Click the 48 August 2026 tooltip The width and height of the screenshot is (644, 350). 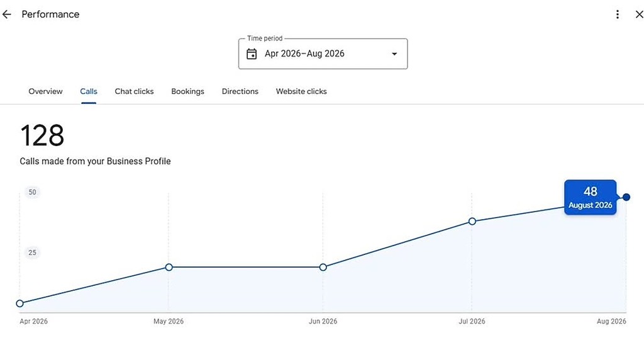[x=590, y=197]
